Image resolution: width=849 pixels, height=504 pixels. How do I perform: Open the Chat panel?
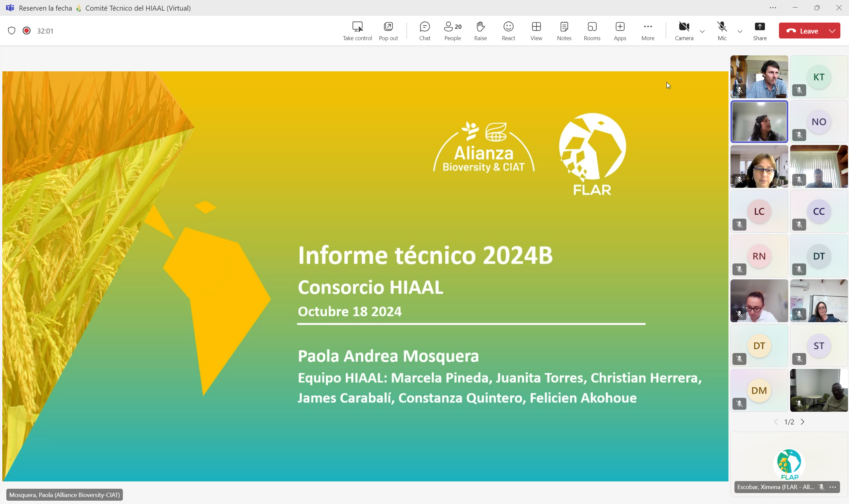(424, 31)
